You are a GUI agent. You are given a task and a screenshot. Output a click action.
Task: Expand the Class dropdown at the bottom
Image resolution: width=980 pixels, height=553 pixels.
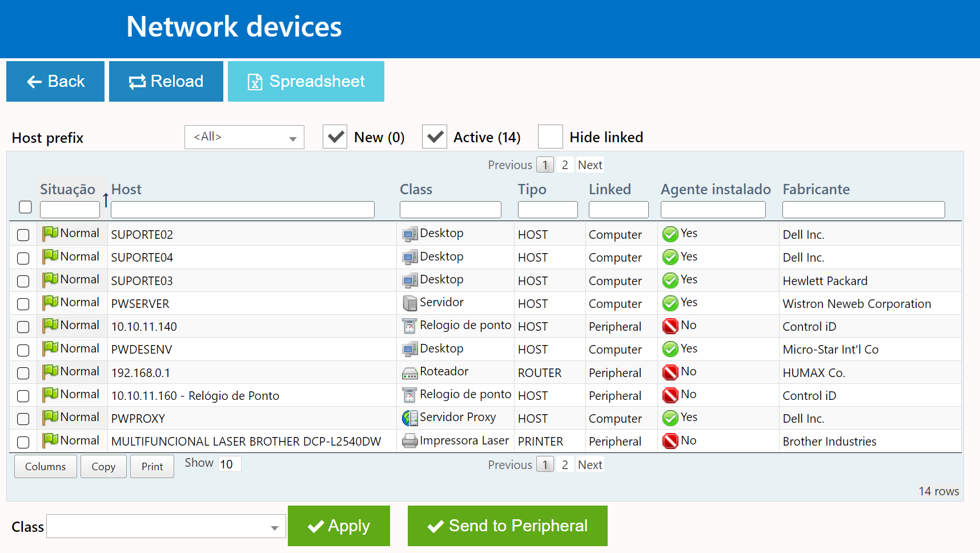point(166,527)
